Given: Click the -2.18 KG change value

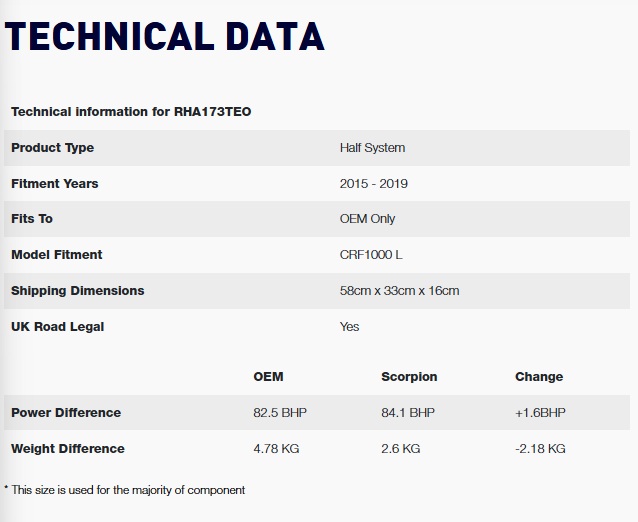Looking at the screenshot, I should [540, 448].
